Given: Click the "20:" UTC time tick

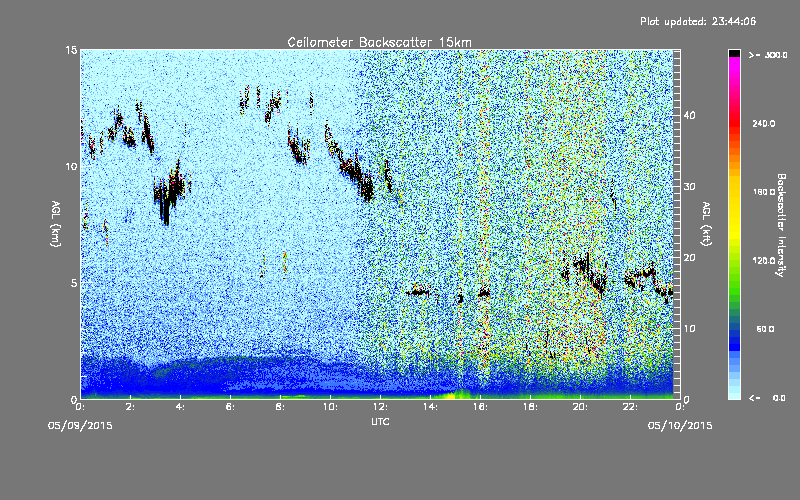Looking at the screenshot, I should point(581,407).
